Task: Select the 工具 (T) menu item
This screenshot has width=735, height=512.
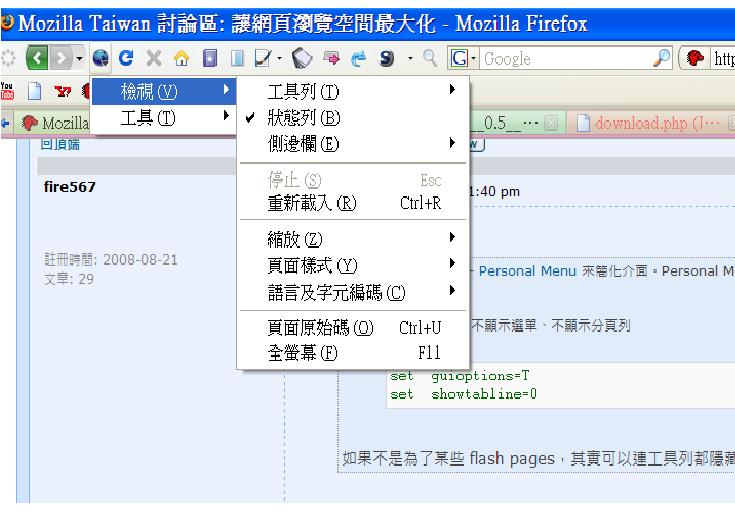Action: [x=163, y=117]
